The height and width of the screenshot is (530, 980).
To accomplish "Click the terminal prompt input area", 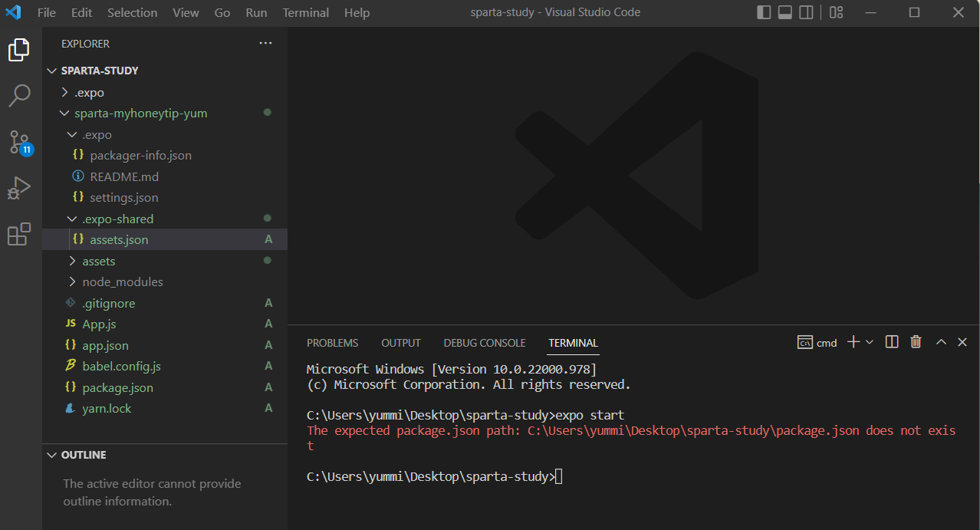I will coord(559,476).
